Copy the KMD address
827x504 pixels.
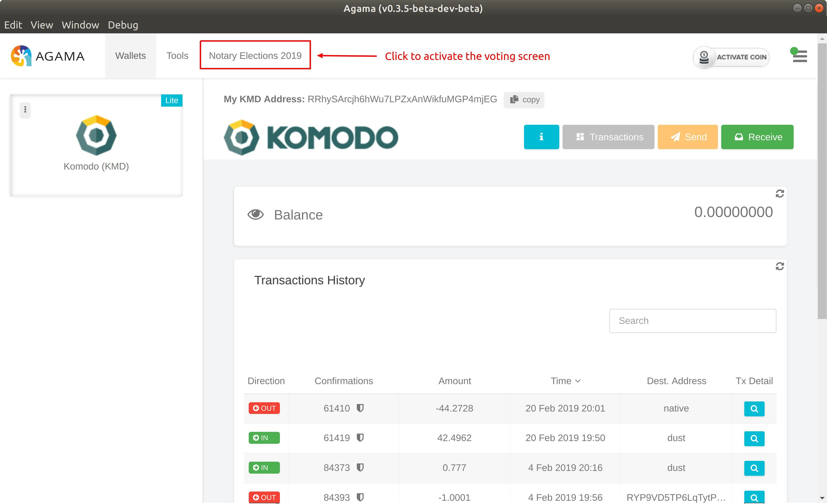click(524, 100)
